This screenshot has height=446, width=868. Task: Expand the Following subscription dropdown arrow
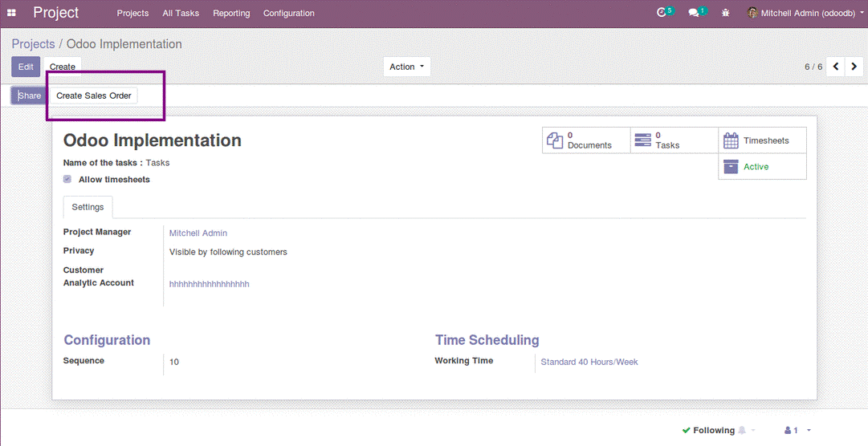(x=753, y=431)
